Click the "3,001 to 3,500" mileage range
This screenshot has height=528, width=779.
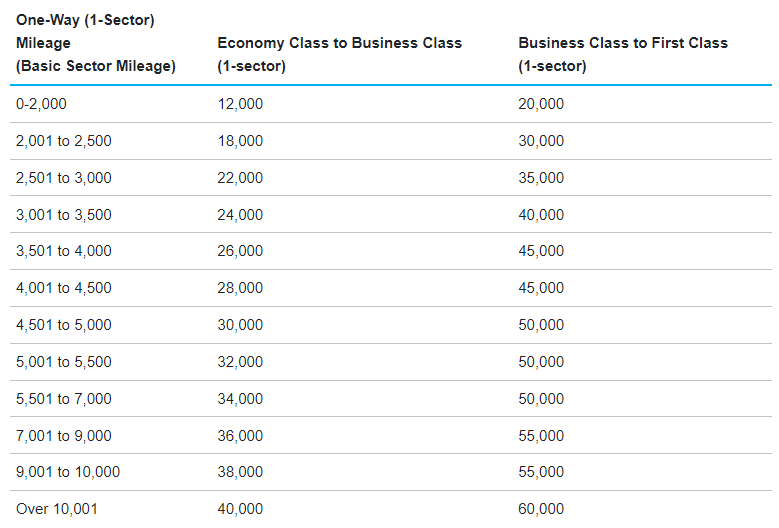pos(64,215)
